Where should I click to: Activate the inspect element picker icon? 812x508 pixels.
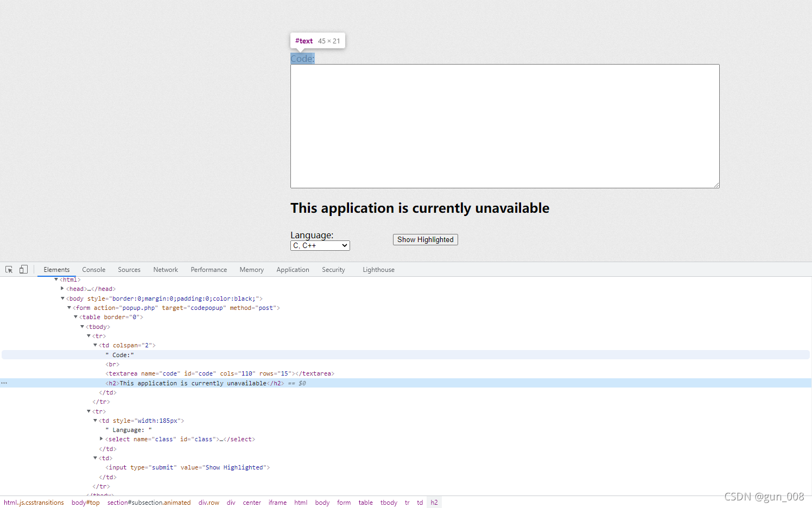pyautogui.click(x=9, y=270)
